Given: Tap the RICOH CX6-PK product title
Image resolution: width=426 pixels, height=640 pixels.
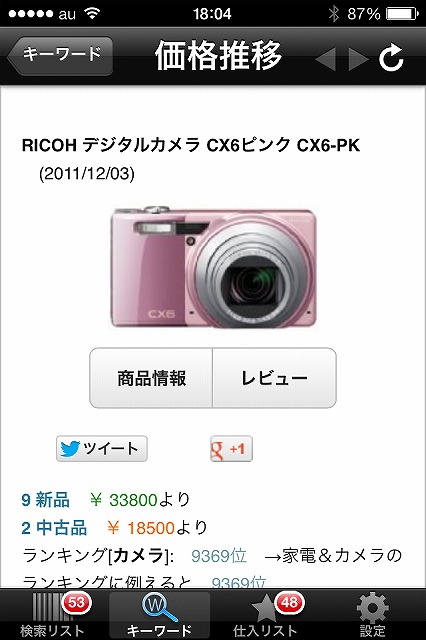Looking at the screenshot, I should (x=191, y=145).
